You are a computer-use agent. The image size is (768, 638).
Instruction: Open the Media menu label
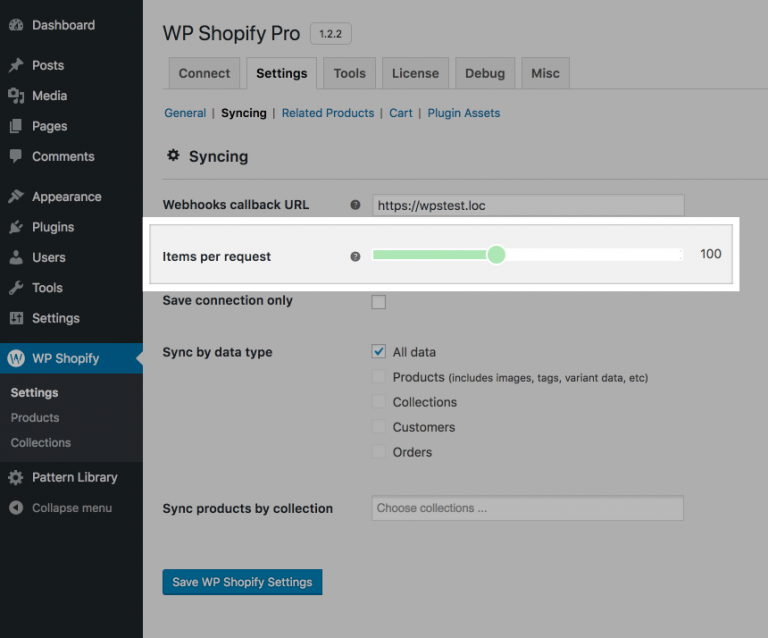(49, 95)
